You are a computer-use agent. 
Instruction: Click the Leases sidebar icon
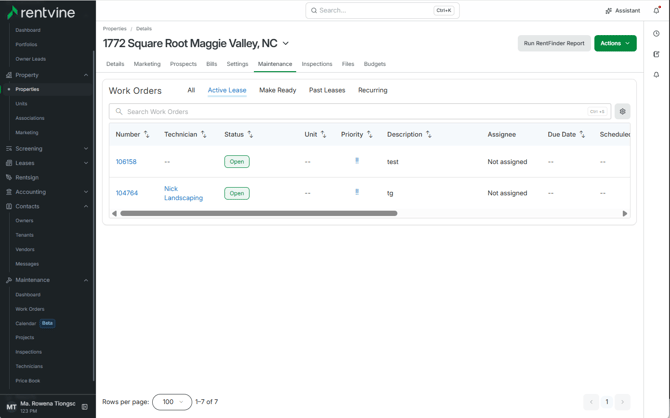(x=9, y=163)
